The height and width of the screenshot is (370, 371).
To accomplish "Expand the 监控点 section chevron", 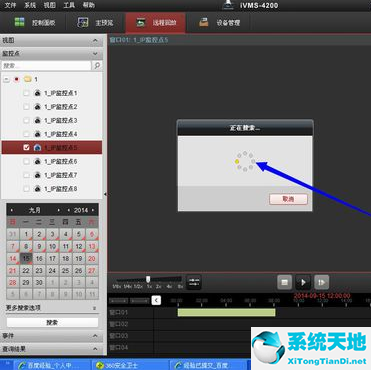I will click(95, 53).
